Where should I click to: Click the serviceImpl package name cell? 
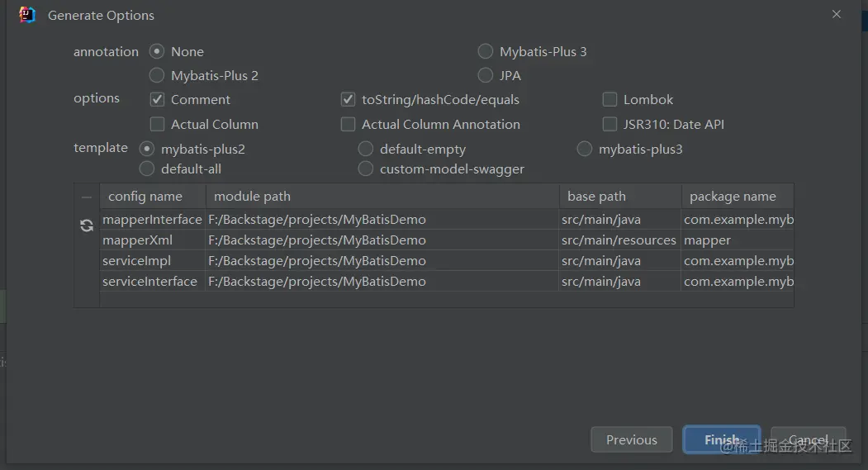[738, 261]
